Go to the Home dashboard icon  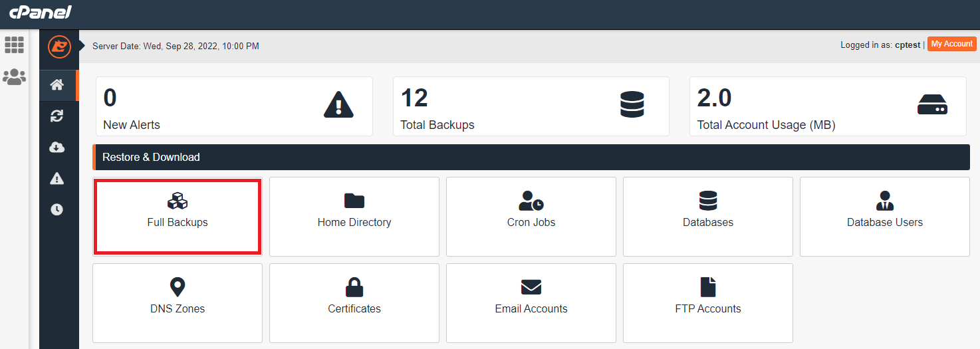click(57, 84)
